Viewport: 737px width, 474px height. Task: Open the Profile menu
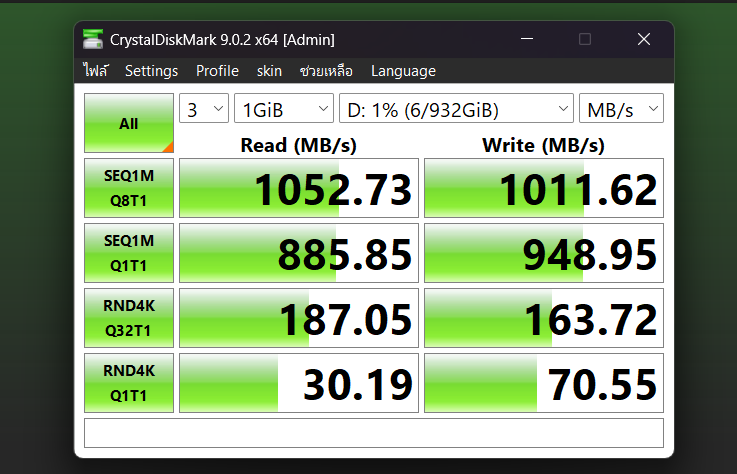pos(217,71)
